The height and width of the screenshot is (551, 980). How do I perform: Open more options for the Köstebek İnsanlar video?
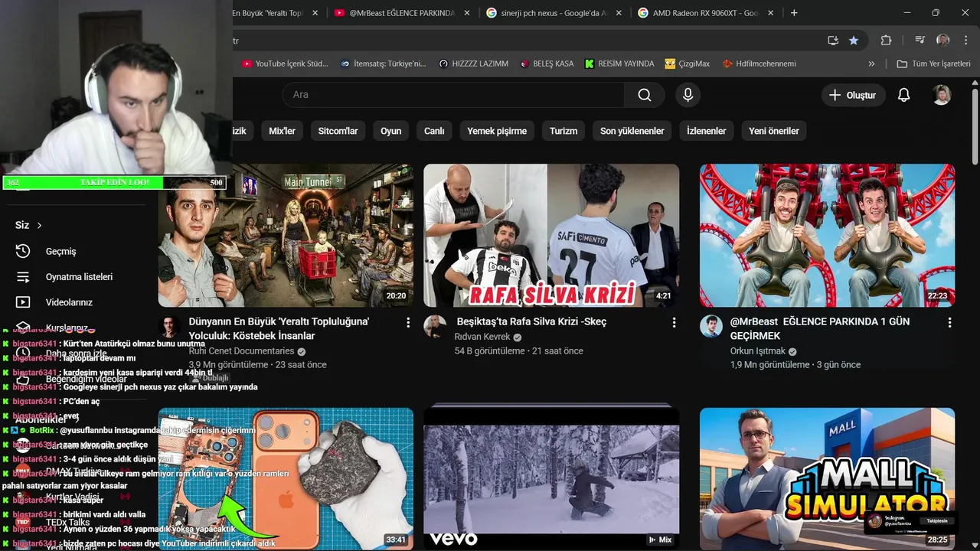coord(408,323)
